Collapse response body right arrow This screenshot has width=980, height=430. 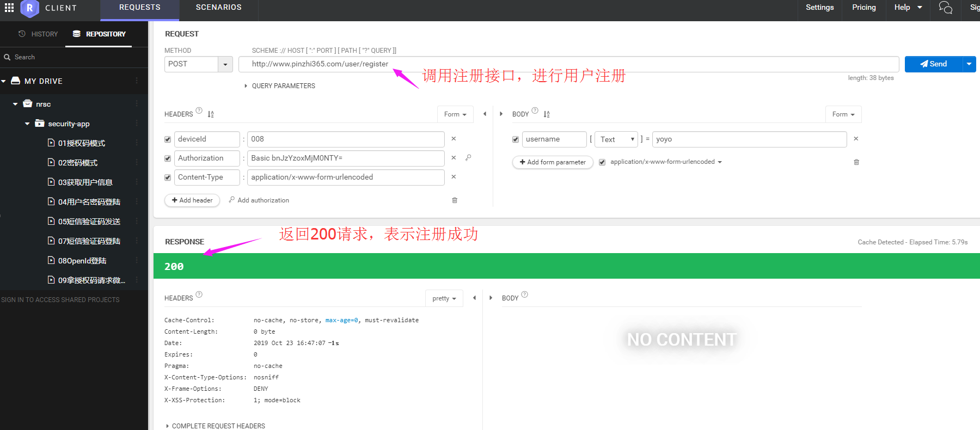(491, 298)
